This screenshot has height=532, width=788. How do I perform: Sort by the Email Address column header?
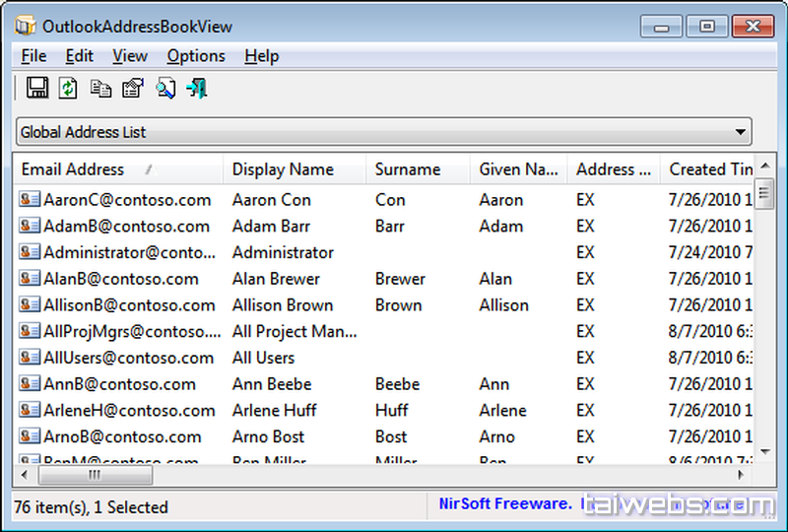(73, 169)
